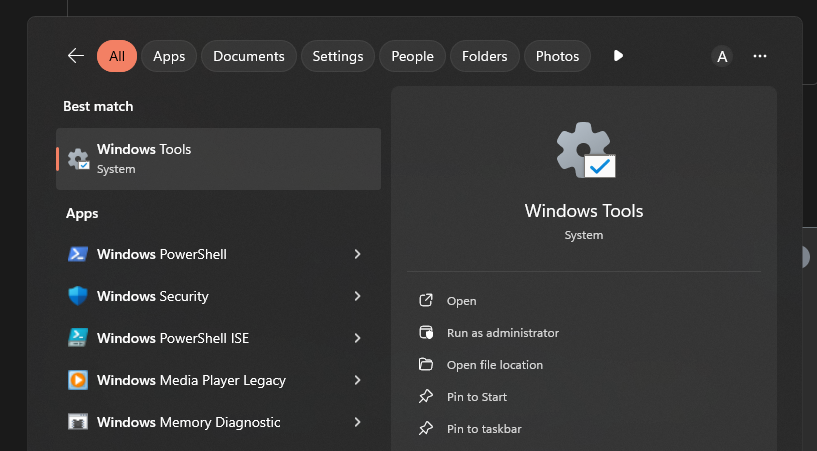Screen dimensions: 817x451
Task: Click the Pin to taskbar pin icon
Action: [x=426, y=428]
